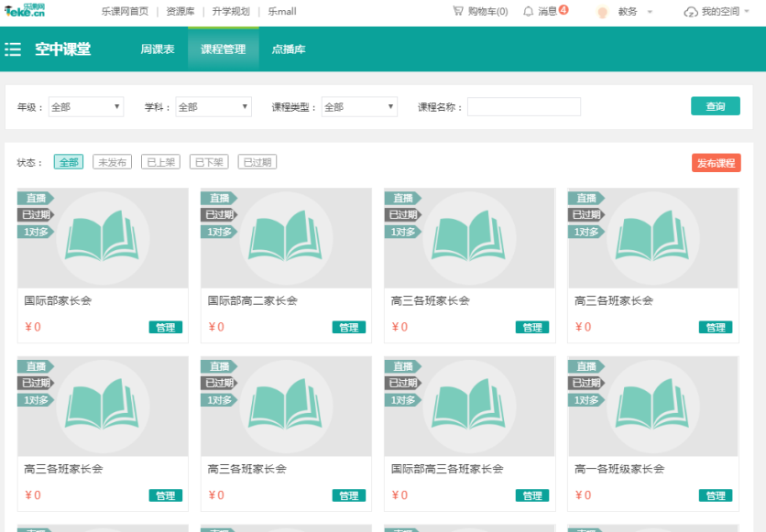Viewport: 766px width, 532px height.
Task: Click 管理 on the 高一各班级家长会 card
Action: point(716,495)
